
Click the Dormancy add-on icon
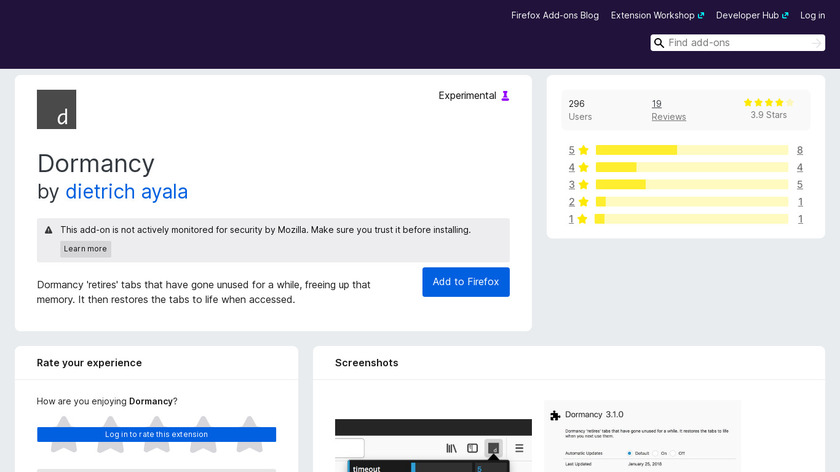coord(56,110)
